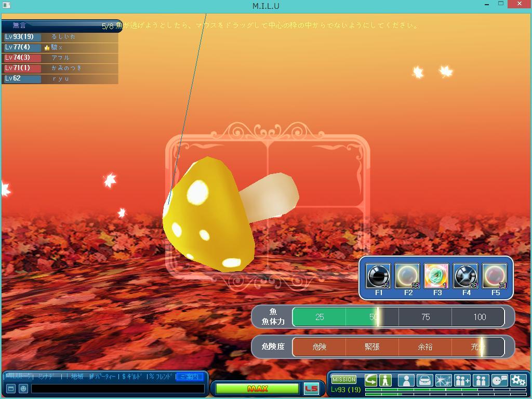Click the 魚体力 fish stamina gauge
Viewport: 532px width, 399px height.
(398, 317)
